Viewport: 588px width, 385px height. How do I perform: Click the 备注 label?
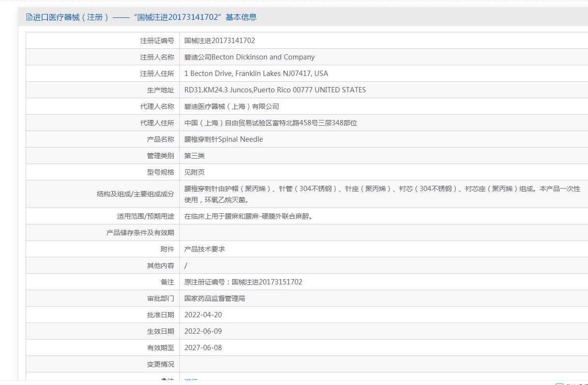167,282
